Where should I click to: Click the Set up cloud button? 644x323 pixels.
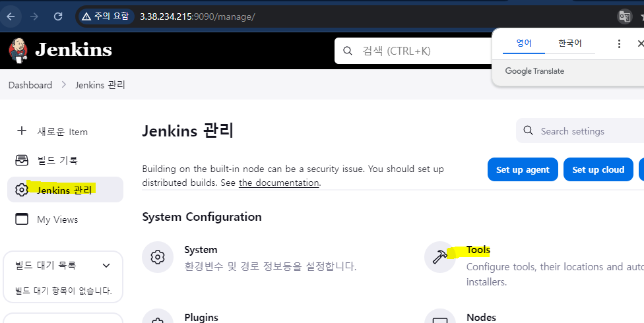[598, 169]
